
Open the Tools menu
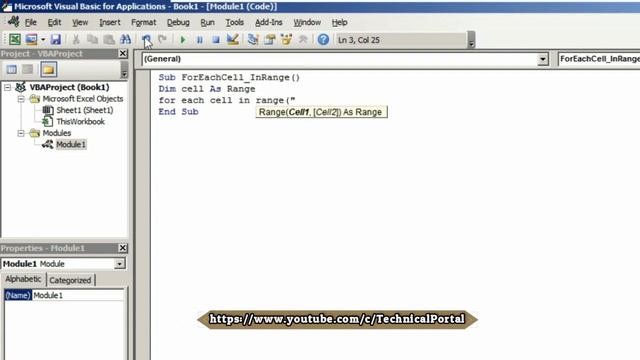pos(235,22)
